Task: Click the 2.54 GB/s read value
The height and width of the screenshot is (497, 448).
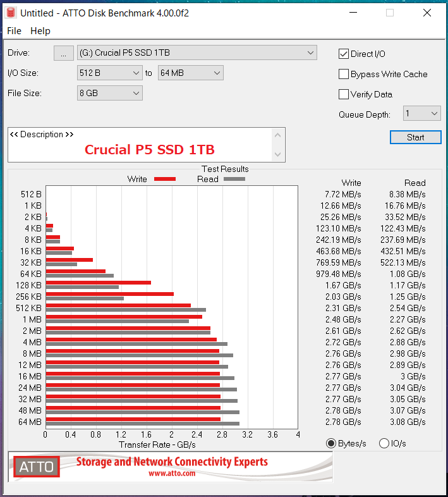Action: [x=408, y=308]
